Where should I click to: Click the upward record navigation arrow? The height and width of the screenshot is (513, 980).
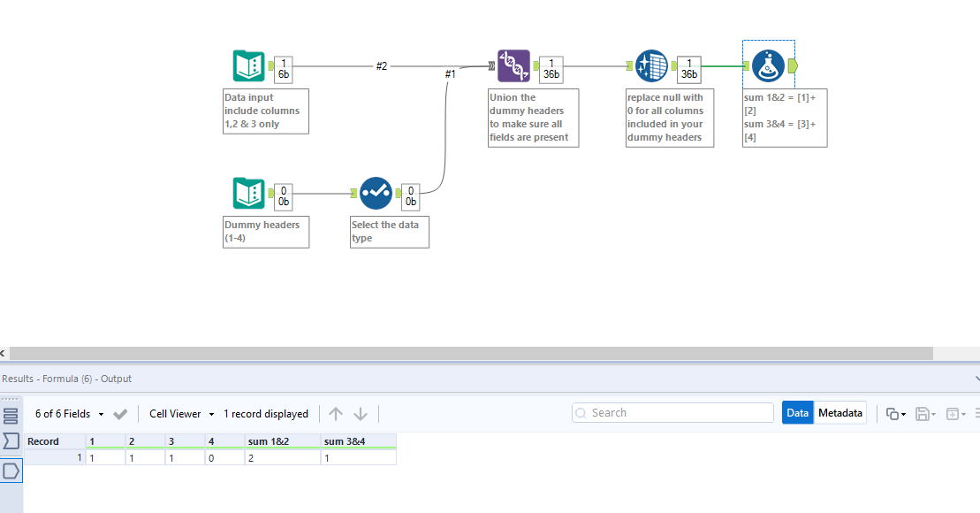pyautogui.click(x=335, y=413)
